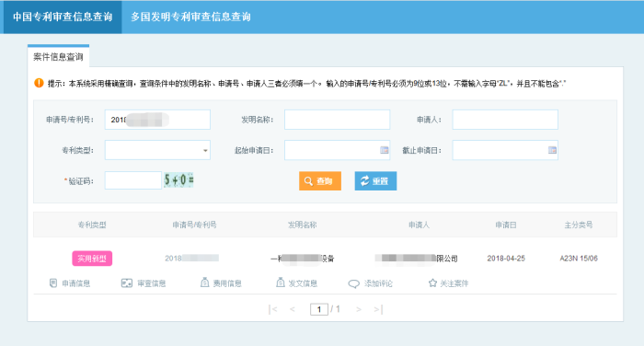This screenshot has width=644, height=346.
Task: Click the orange warning tip icon
Action: (39, 83)
